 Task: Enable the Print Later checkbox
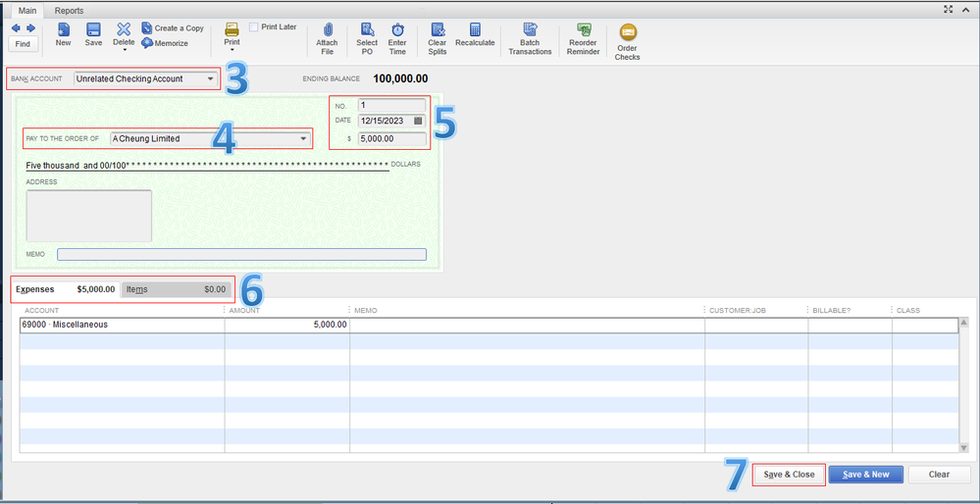254,26
